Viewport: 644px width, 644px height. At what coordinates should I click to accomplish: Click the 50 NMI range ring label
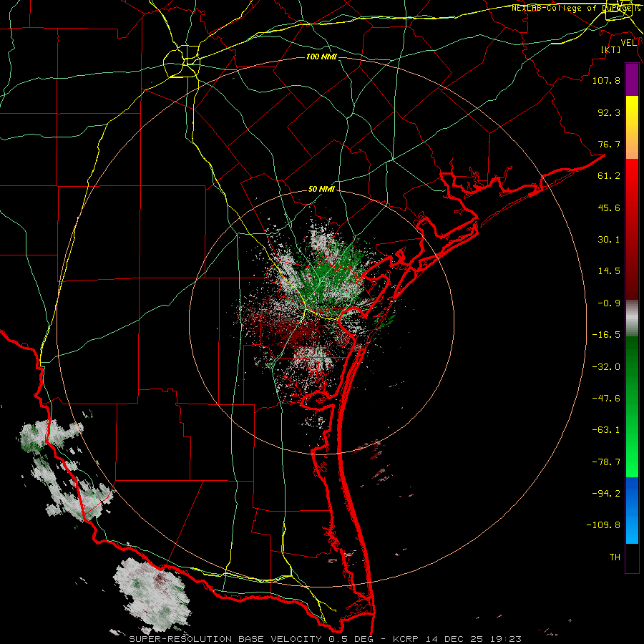(x=321, y=190)
